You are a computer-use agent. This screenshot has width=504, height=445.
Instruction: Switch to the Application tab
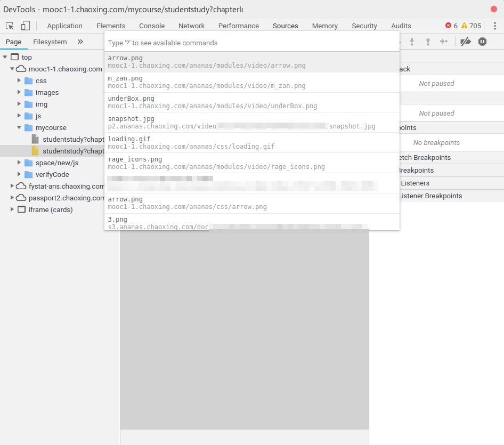tap(64, 26)
